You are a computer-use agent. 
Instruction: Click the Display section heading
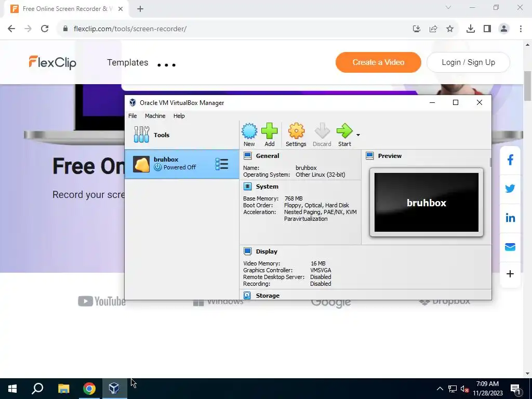tap(267, 251)
